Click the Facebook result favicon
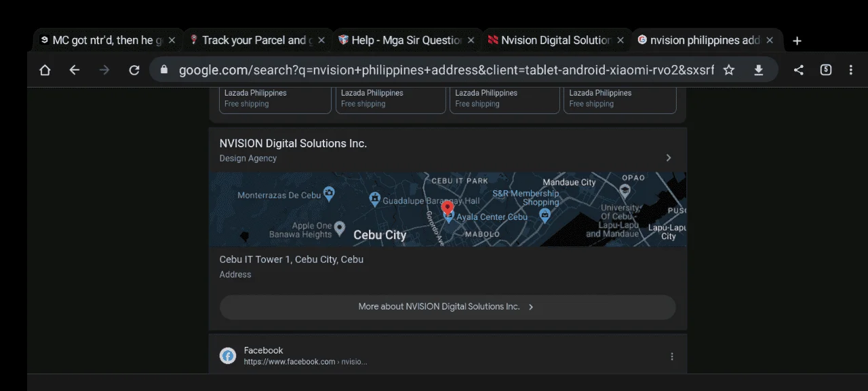The image size is (868, 391). coord(228,356)
